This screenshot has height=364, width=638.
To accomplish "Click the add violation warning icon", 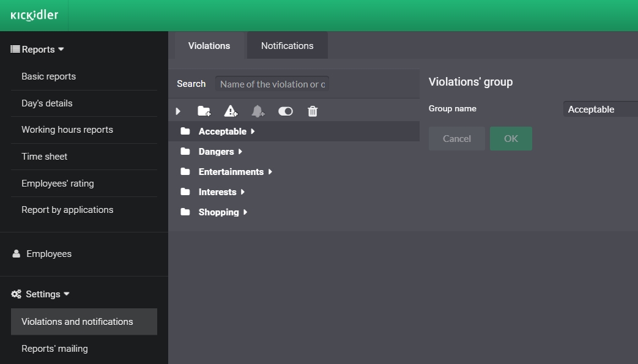I will click(x=231, y=111).
